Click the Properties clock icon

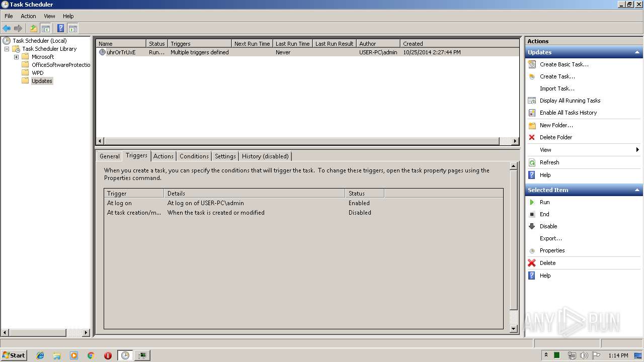point(532,250)
